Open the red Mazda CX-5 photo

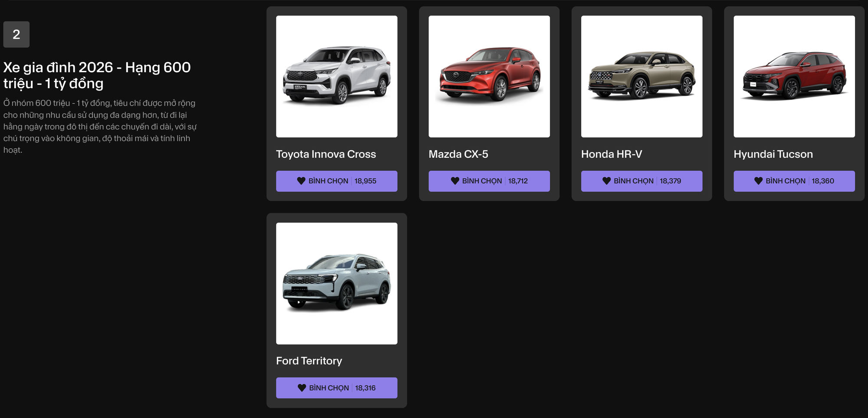[489, 76]
